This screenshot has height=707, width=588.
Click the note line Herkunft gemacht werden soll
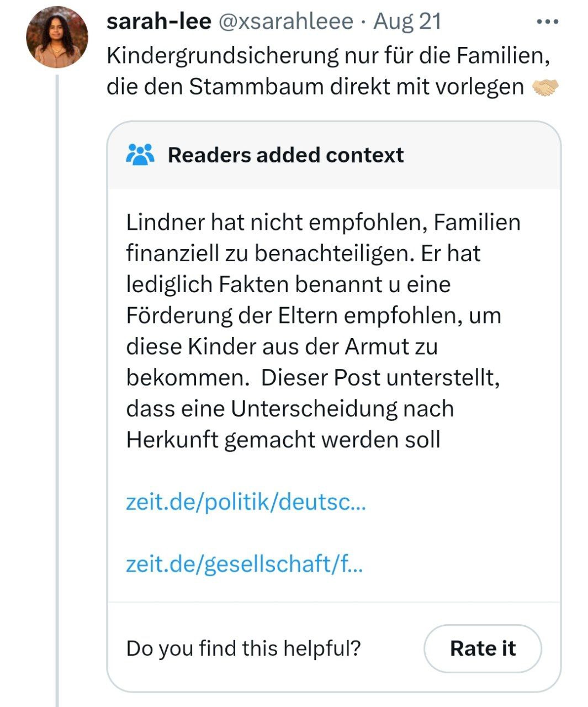click(x=283, y=440)
